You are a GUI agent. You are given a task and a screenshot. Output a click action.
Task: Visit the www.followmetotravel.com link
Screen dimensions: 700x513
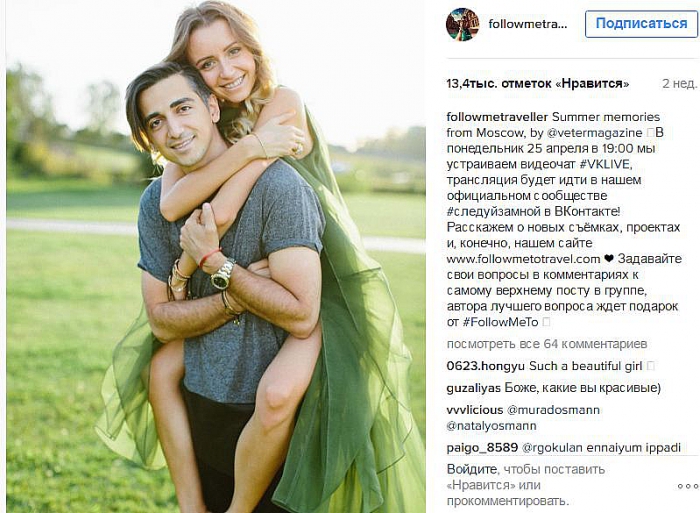coord(523,259)
